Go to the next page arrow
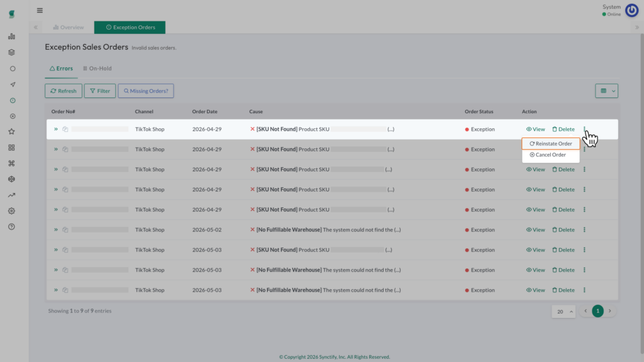644x362 pixels. click(610, 311)
